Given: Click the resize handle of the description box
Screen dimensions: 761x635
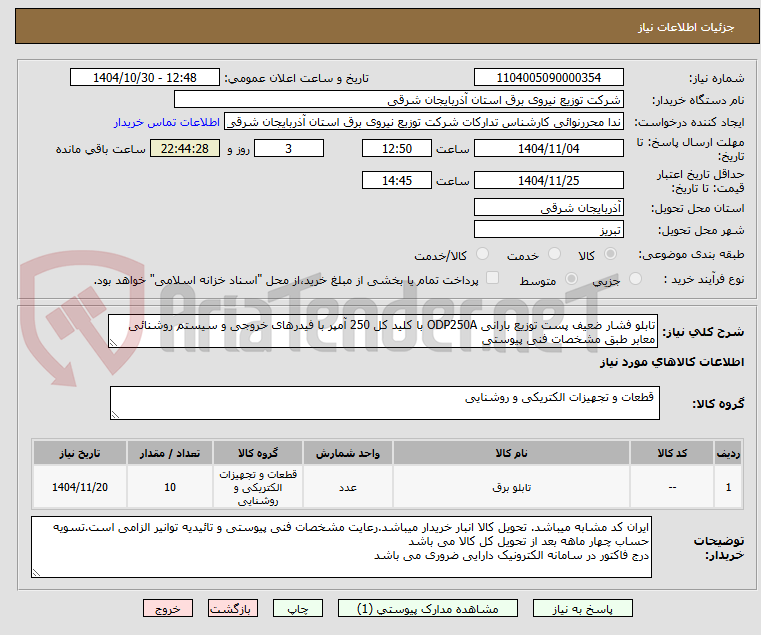Looking at the screenshot, I should coord(113,343).
